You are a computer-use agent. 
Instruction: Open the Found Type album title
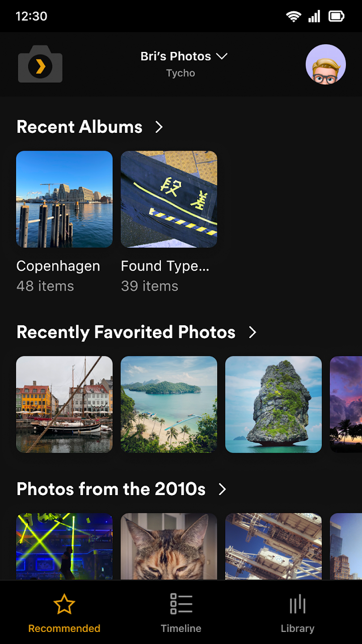click(x=165, y=266)
